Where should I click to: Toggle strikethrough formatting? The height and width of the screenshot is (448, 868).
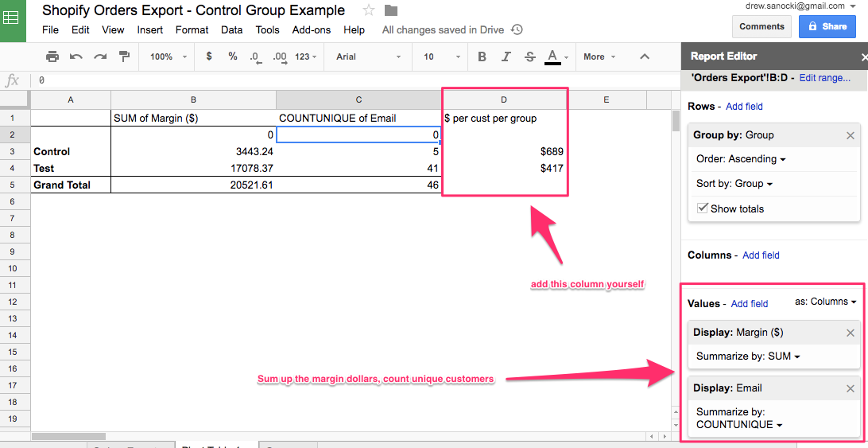point(529,56)
